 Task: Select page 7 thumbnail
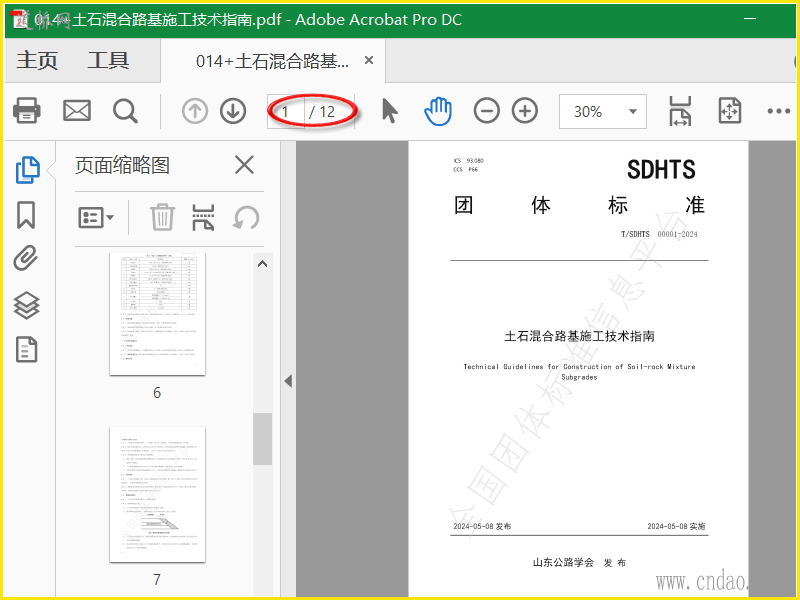[x=158, y=495]
